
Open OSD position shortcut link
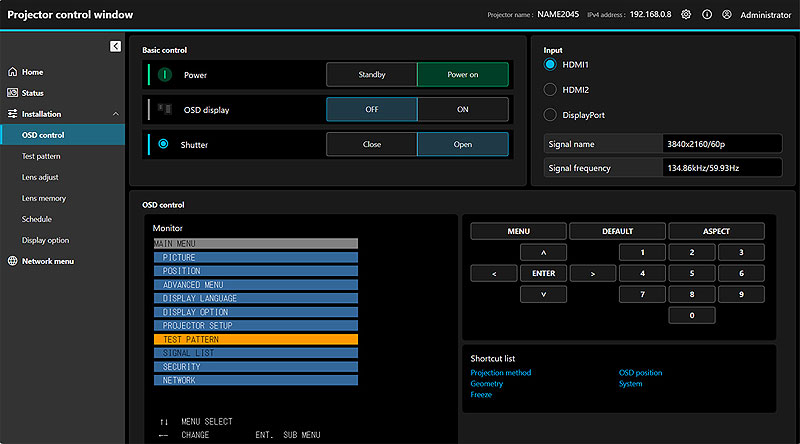coord(640,373)
